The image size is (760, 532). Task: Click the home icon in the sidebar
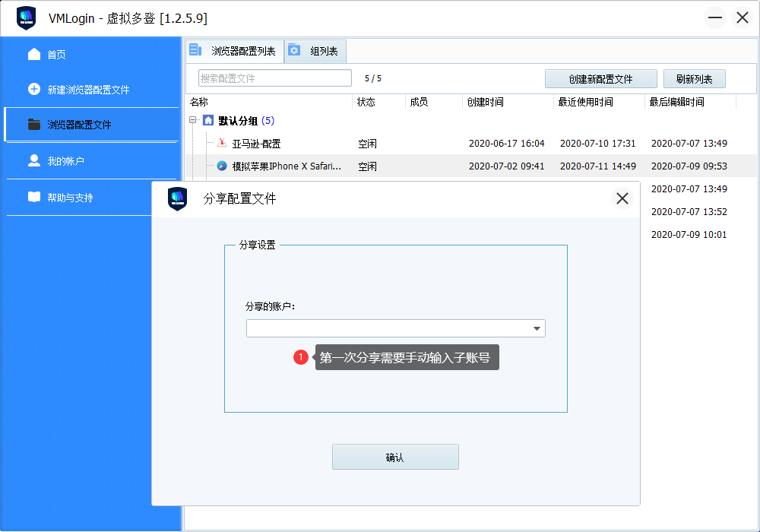click(x=34, y=54)
